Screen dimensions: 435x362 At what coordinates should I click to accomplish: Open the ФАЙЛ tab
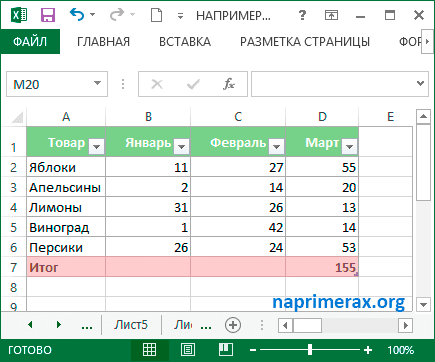click(x=30, y=42)
